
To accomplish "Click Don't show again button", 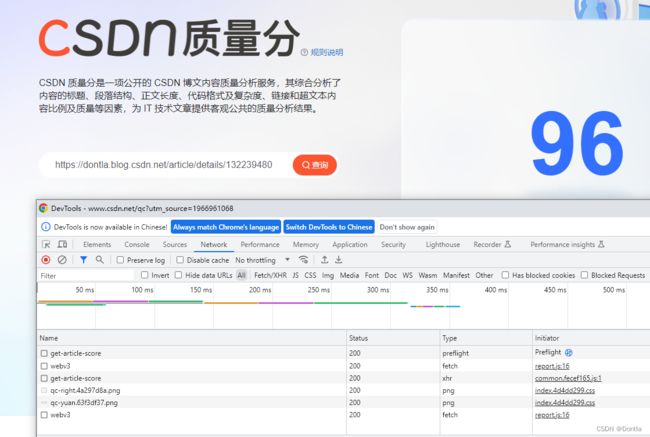I will point(407,227).
